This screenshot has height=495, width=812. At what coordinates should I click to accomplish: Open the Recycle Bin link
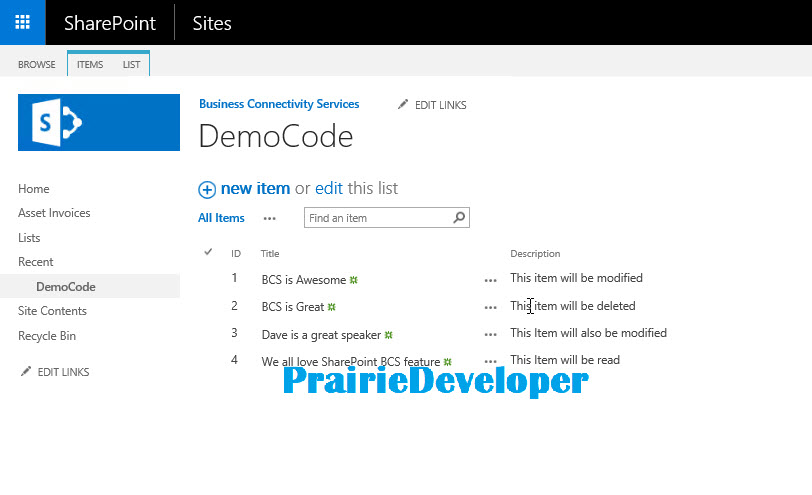coord(47,336)
